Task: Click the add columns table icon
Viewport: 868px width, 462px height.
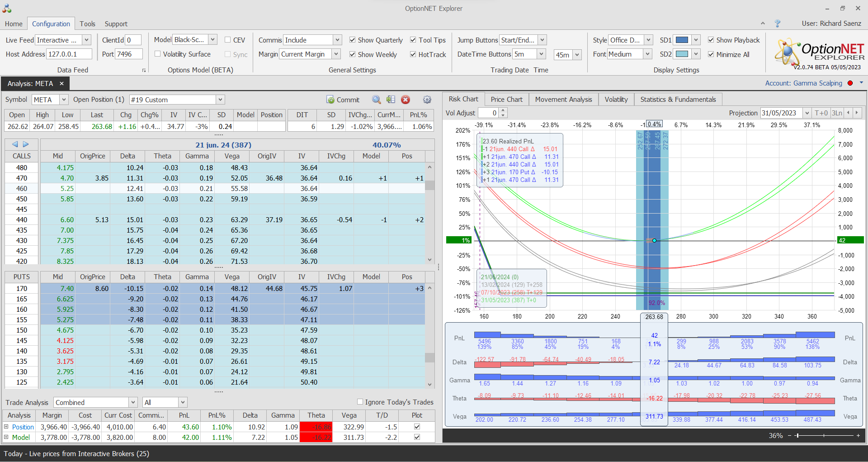Action: click(x=391, y=100)
